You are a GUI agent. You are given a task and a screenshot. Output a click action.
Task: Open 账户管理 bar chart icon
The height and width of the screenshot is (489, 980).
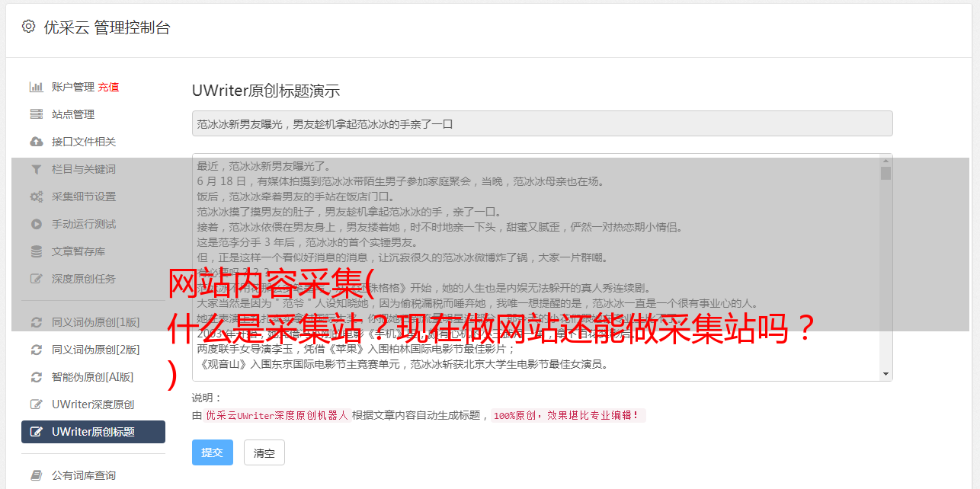click(36, 87)
